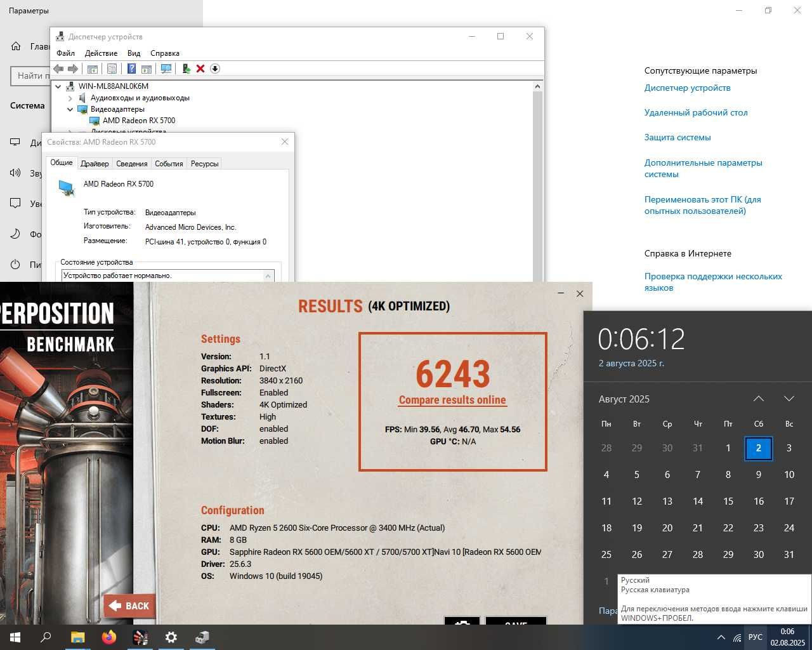Image resolution: width=812 pixels, height=650 pixels.
Task: Go to previous month in calendar
Action: click(759, 399)
